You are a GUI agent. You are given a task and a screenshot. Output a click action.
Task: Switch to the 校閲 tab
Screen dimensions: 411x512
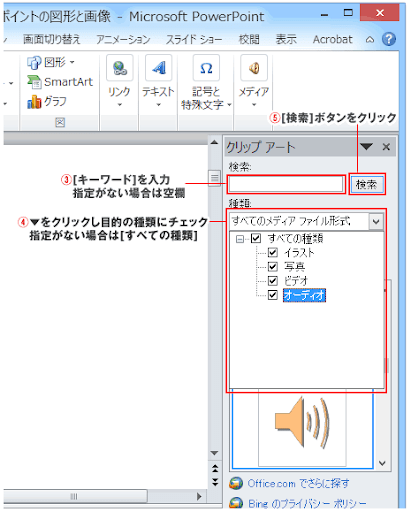[249, 39]
